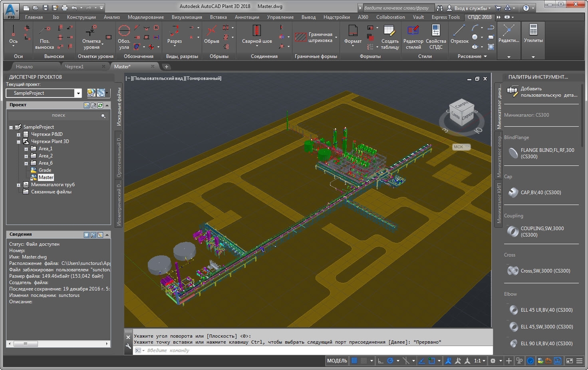The image size is (588, 370).
Task: Open the Моделирование ribbon tab
Action: [146, 17]
